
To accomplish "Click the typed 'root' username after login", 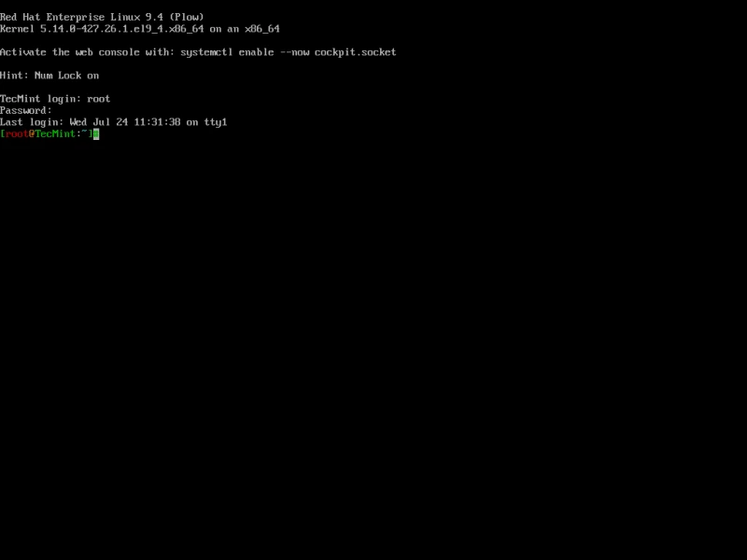I will [99, 99].
